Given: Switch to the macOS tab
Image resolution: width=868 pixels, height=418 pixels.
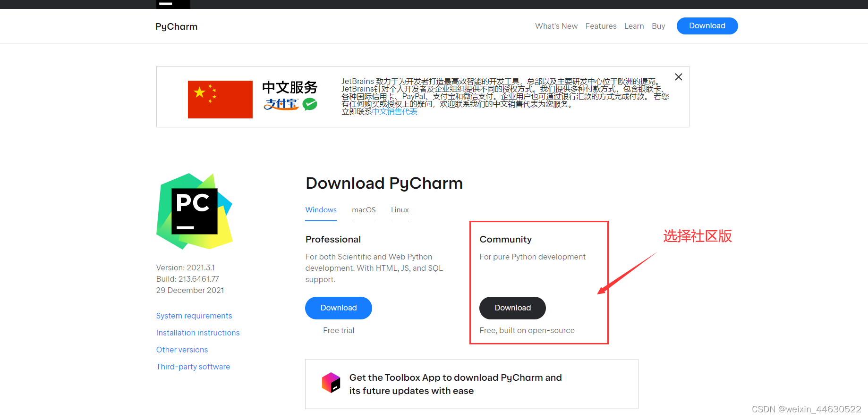Looking at the screenshot, I should click(x=364, y=210).
